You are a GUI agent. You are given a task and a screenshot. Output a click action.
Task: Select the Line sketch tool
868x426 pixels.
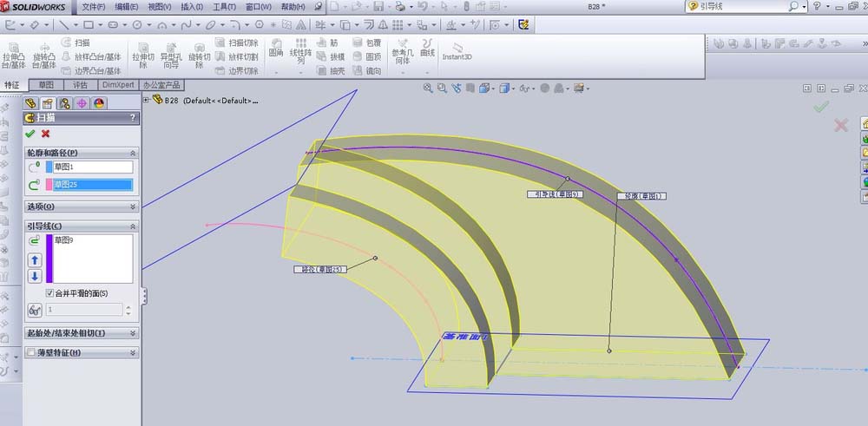click(63, 25)
